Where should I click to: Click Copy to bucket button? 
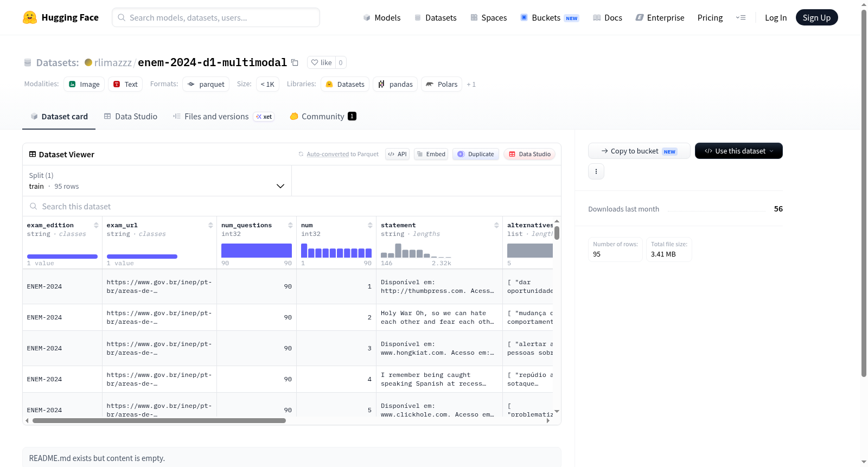pyautogui.click(x=639, y=151)
